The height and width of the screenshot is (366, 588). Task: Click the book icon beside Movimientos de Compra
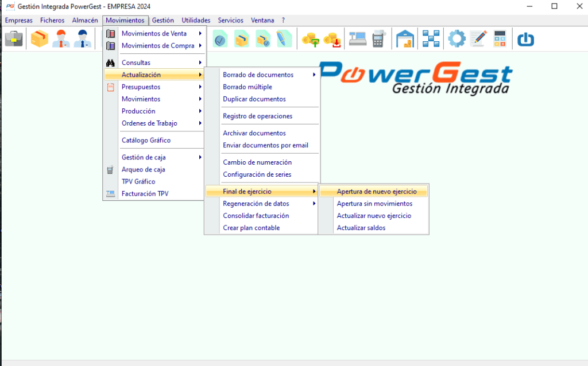coord(110,45)
